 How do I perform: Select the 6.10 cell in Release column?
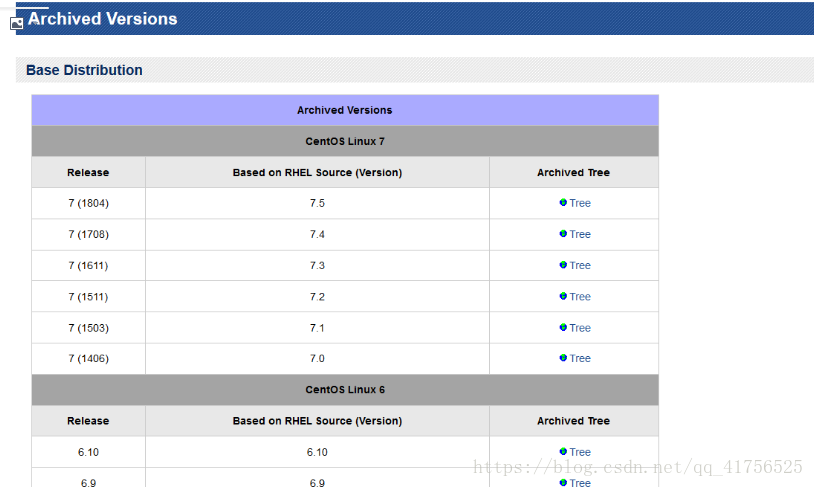click(x=88, y=452)
